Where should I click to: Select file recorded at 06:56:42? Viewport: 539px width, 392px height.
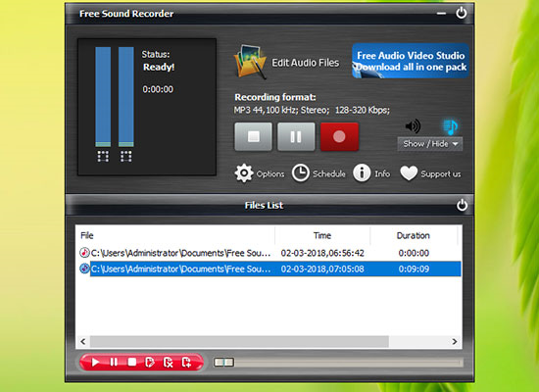pyautogui.click(x=269, y=253)
